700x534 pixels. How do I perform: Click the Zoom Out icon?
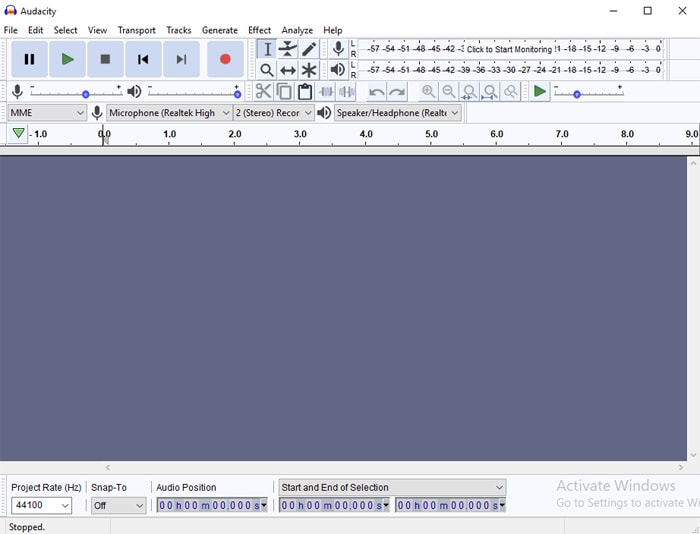(x=449, y=92)
